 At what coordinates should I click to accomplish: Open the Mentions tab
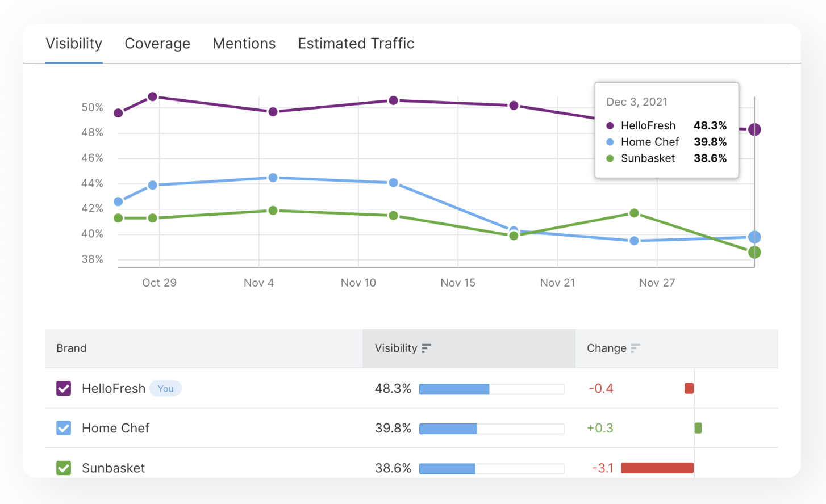244,44
